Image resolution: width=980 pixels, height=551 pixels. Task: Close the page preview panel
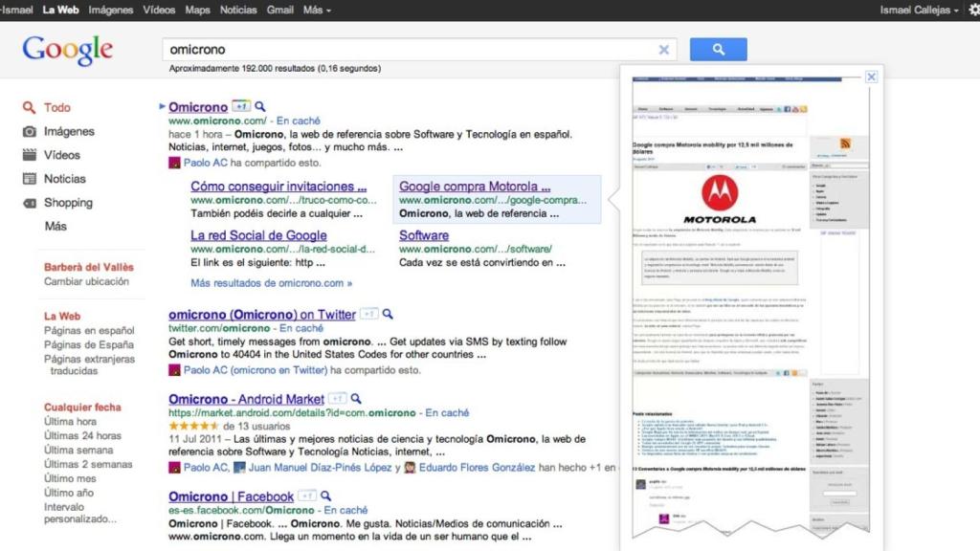pos(871,77)
